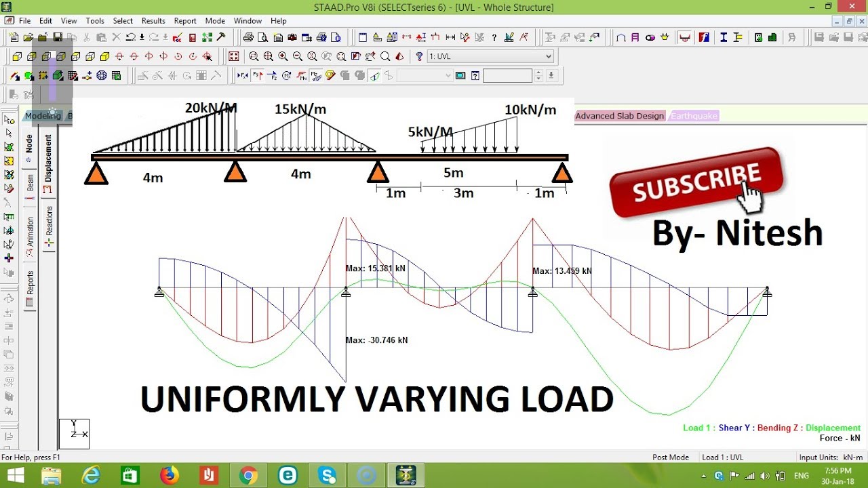Open the disabled combo box beside the screen icon
The image size is (868, 488).
(x=425, y=76)
